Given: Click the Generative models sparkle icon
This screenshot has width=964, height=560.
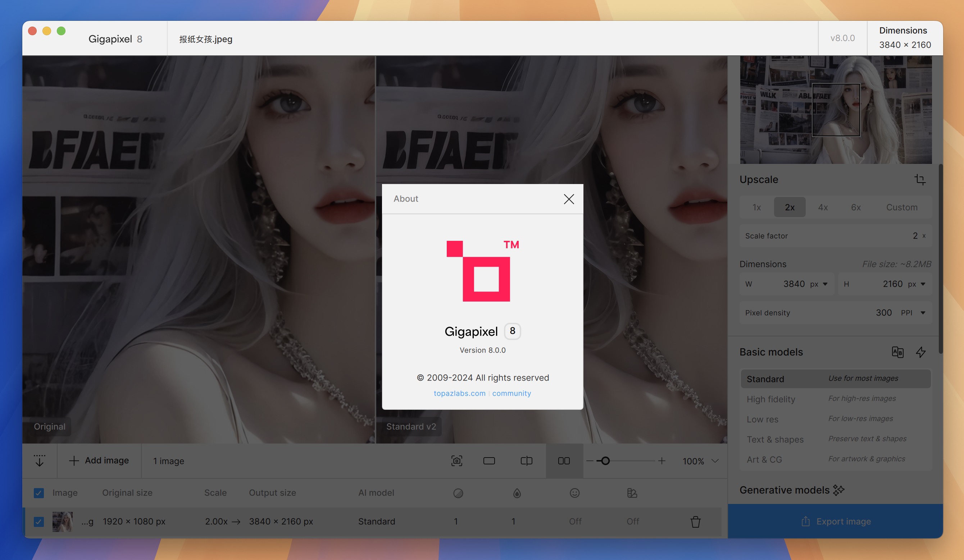Looking at the screenshot, I should coord(838,490).
